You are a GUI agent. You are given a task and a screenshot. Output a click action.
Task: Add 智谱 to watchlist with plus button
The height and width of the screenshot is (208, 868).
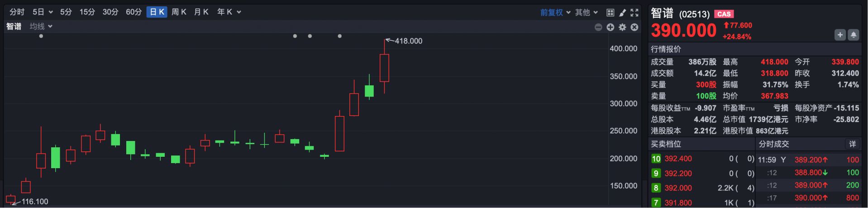coord(840,35)
